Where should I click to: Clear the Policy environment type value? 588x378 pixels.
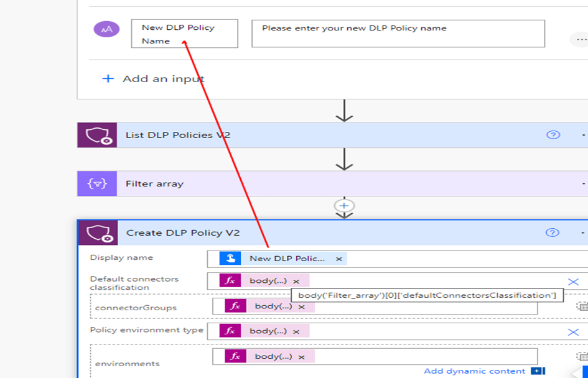[x=573, y=332]
